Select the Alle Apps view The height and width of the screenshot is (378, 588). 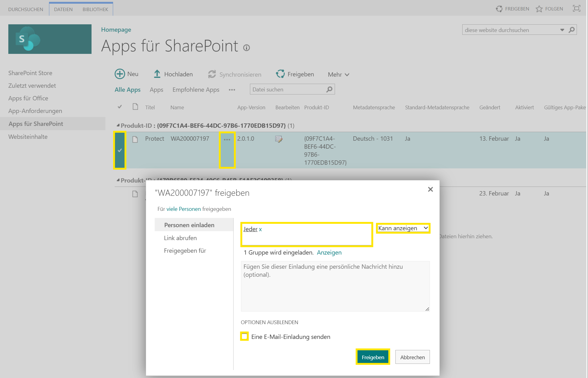(128, 90)
